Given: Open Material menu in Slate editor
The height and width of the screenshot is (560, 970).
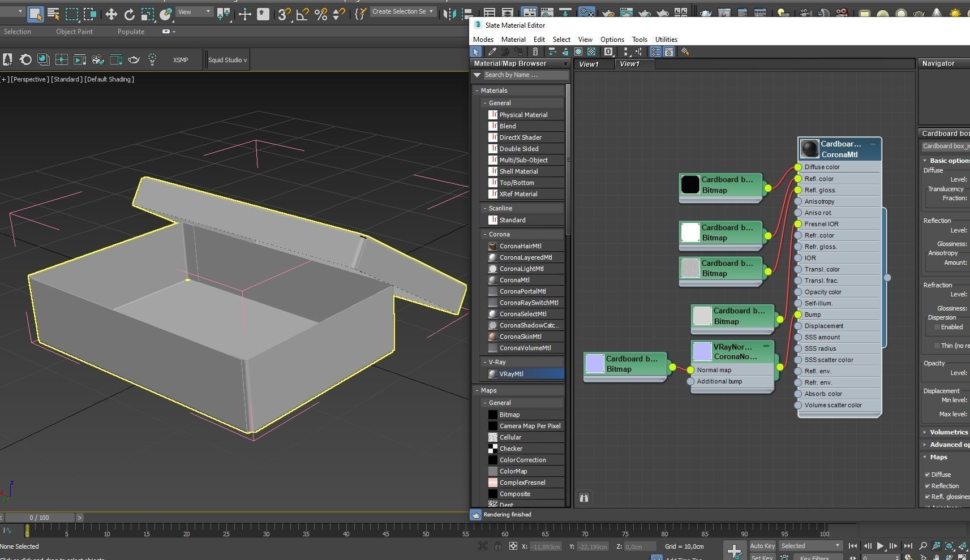Looking at the screenshot, I should (513, 40).
